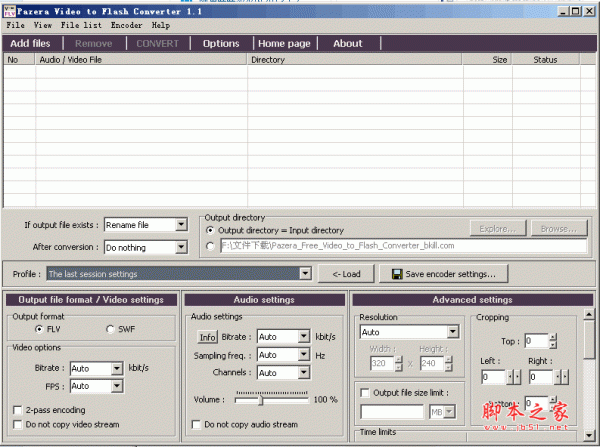Screen dimensions: 600x447
Task: Click Save encoder settings... button
Action: (x=443, y=274)
